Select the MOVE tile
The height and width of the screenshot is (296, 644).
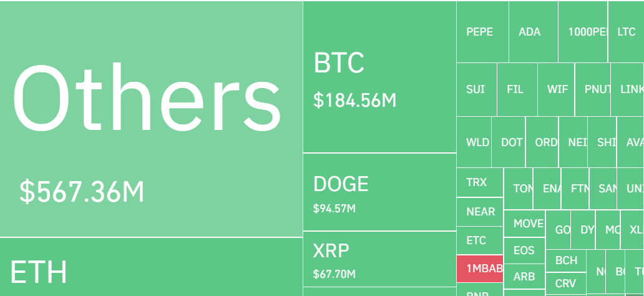(x=524, y=224)
